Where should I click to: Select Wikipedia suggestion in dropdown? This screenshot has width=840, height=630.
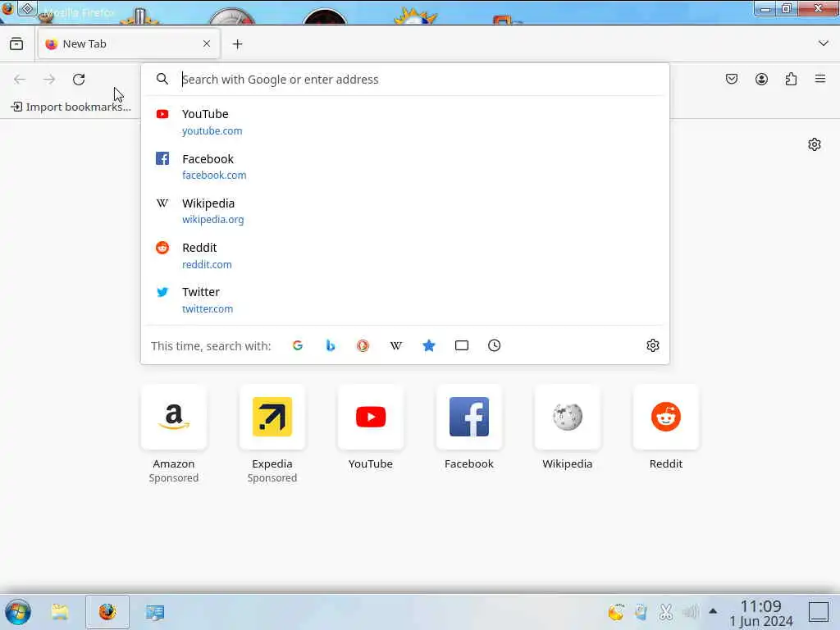(405, 211)
